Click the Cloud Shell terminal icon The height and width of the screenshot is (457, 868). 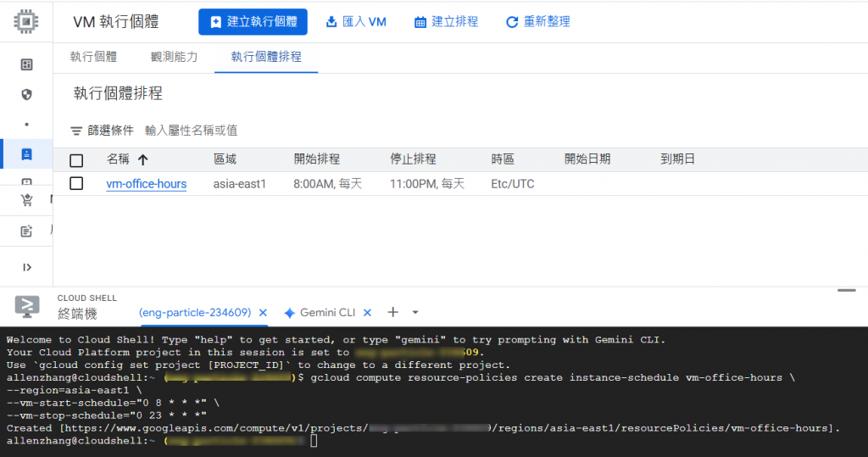point(26,306)
